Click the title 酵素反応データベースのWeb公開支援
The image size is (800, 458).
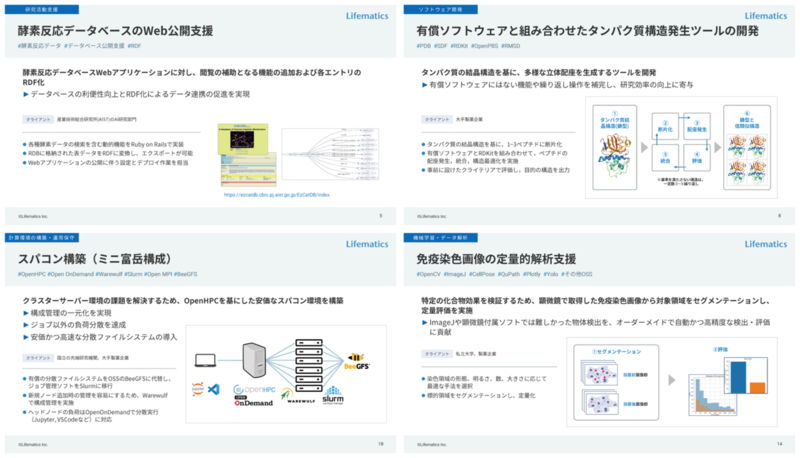click(115, 31)
